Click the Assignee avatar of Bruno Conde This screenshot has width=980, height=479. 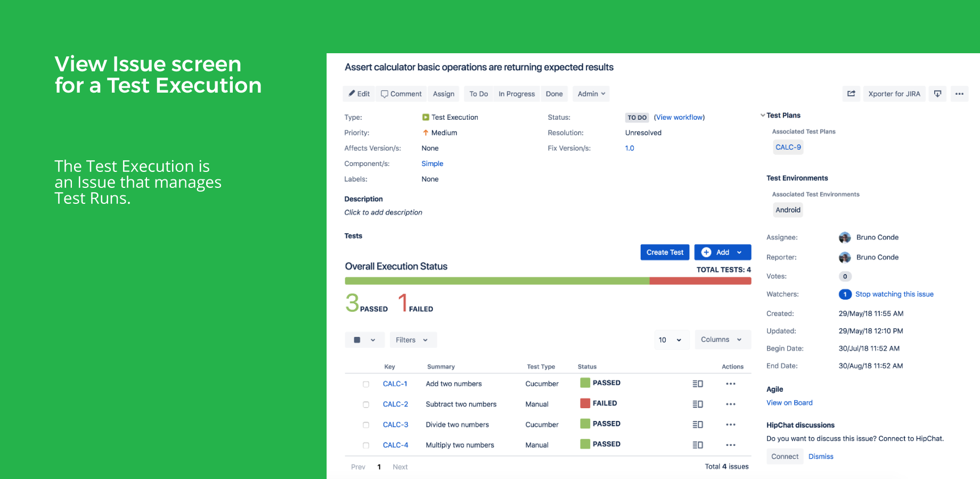pyautogui.click(x=845, y=237)
